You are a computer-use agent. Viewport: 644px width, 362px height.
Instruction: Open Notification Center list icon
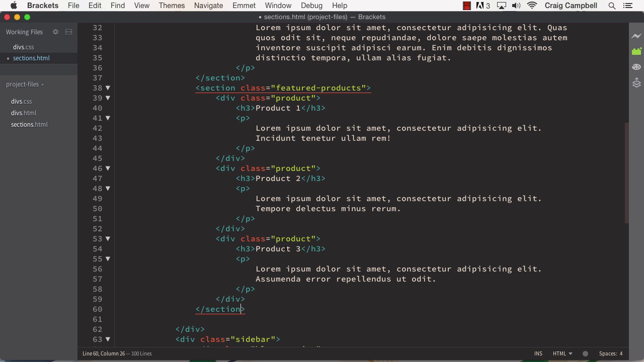pyautogui.click(x=627, y=6)
